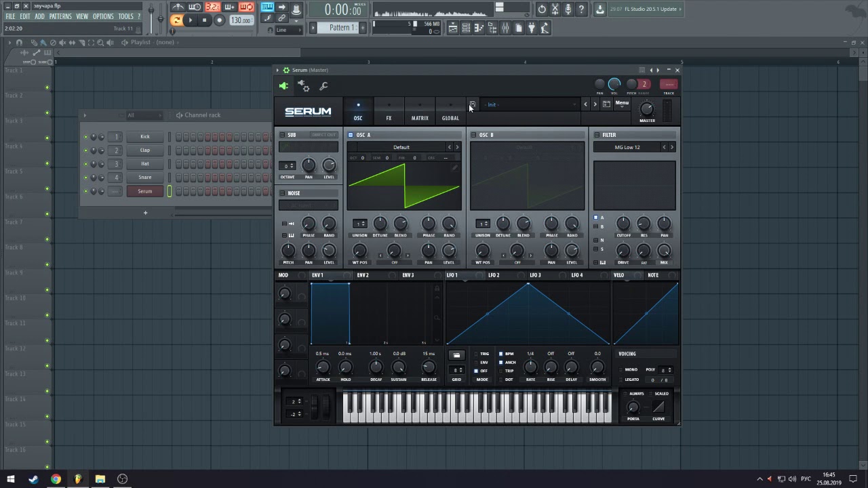Open the PATTERNS menu in FL Studio
The height and width of the screenshot is (488, 868).
pyautogui.click(x=60, y=16)
